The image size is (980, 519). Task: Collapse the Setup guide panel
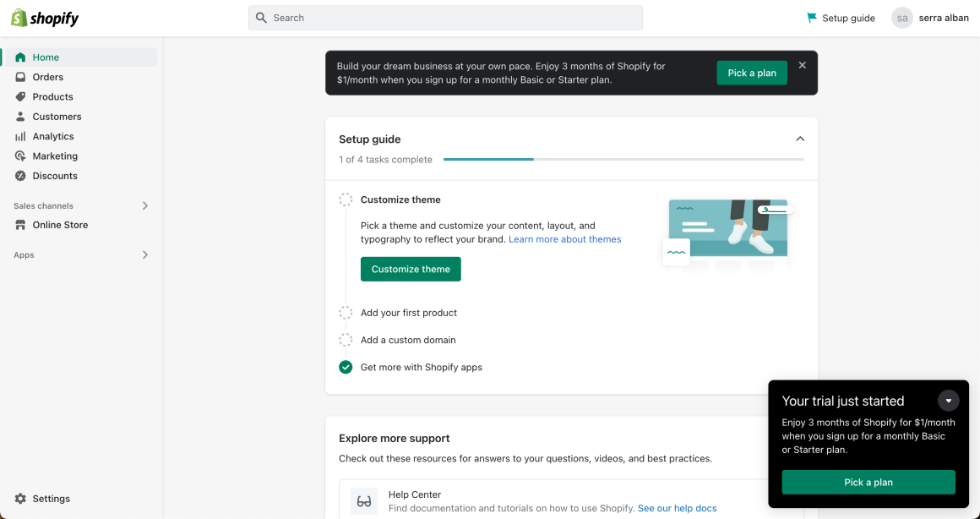coord(799,138)
